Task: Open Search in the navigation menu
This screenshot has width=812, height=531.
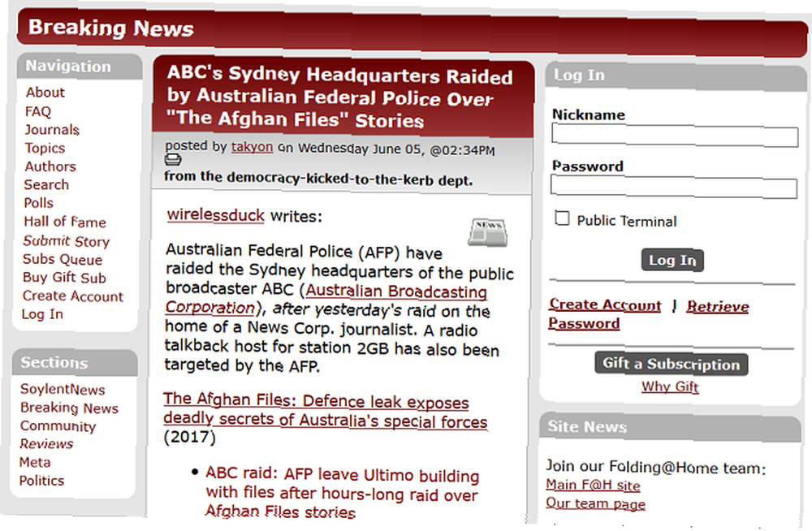Action: coord(46,184)
